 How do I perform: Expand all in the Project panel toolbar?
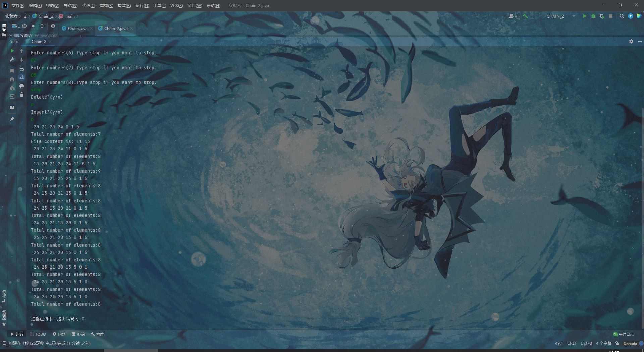tap(33, 26)
